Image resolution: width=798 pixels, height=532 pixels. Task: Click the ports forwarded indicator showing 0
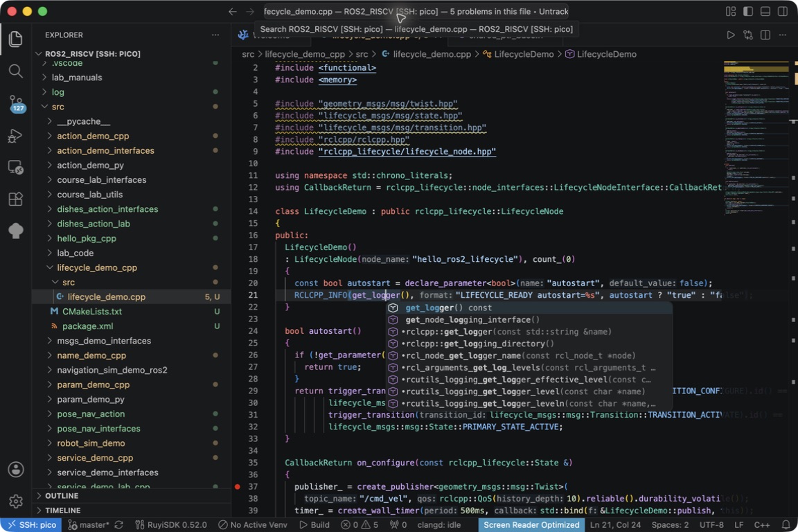(398, 525)
